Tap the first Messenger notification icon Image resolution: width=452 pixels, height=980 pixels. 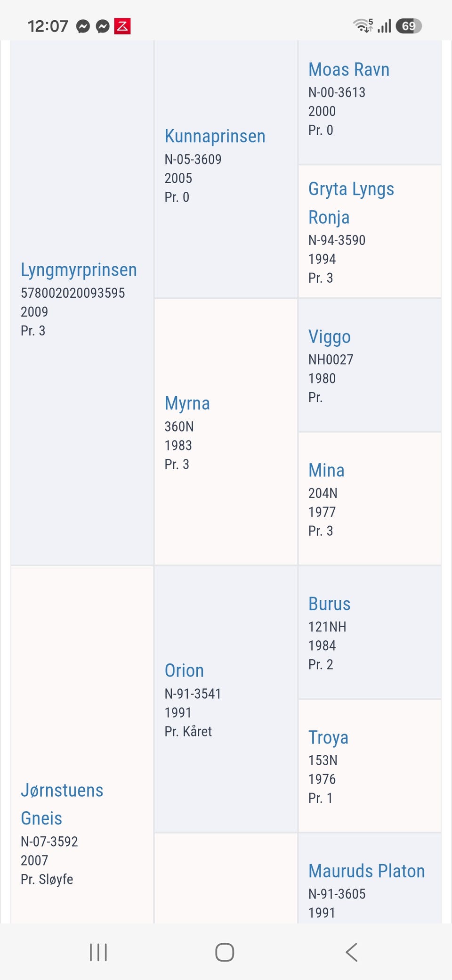coord(83,26)
